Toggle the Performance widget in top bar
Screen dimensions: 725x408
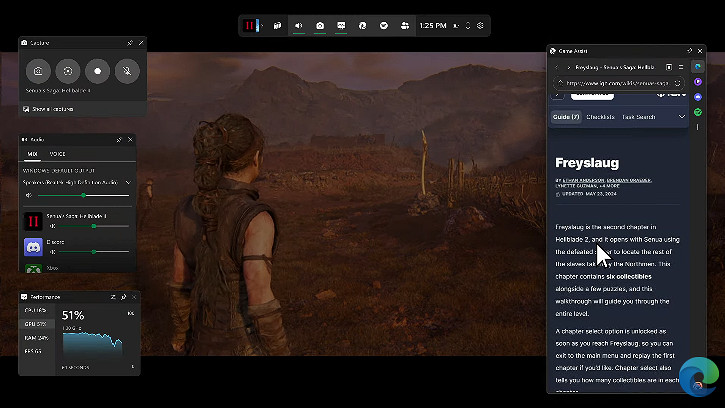341,25
